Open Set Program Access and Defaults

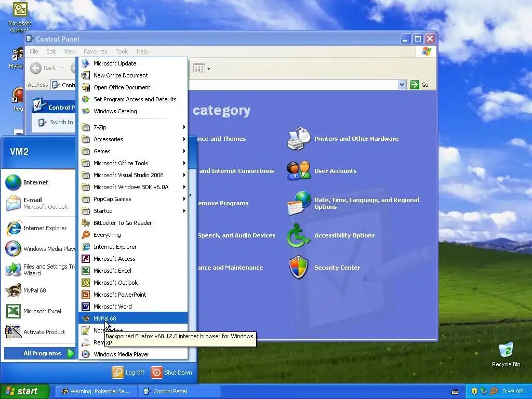click(x=133, y=99)
